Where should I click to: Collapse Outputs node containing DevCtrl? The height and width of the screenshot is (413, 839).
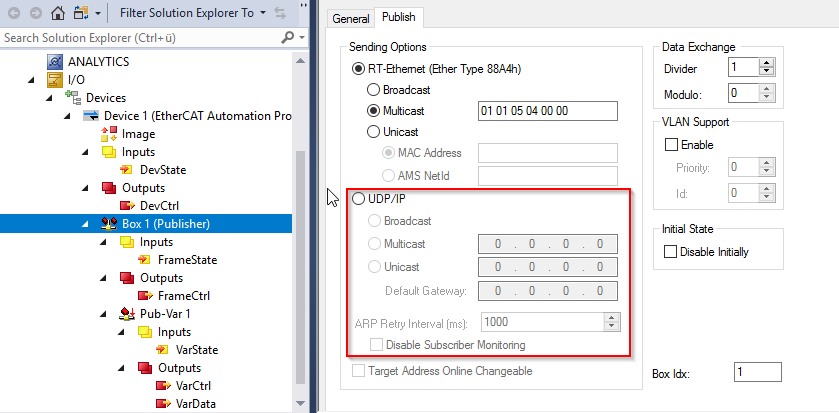[x=86, y=188]
